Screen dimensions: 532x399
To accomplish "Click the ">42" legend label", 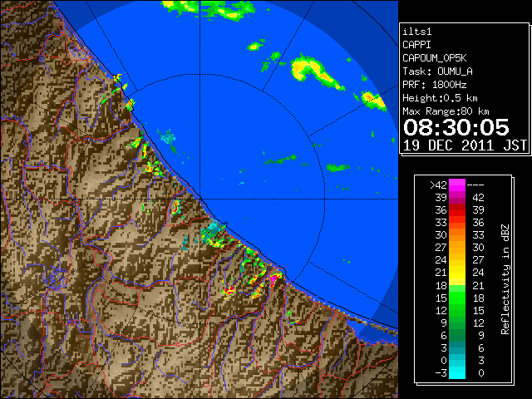I will [x=438, y=185].
